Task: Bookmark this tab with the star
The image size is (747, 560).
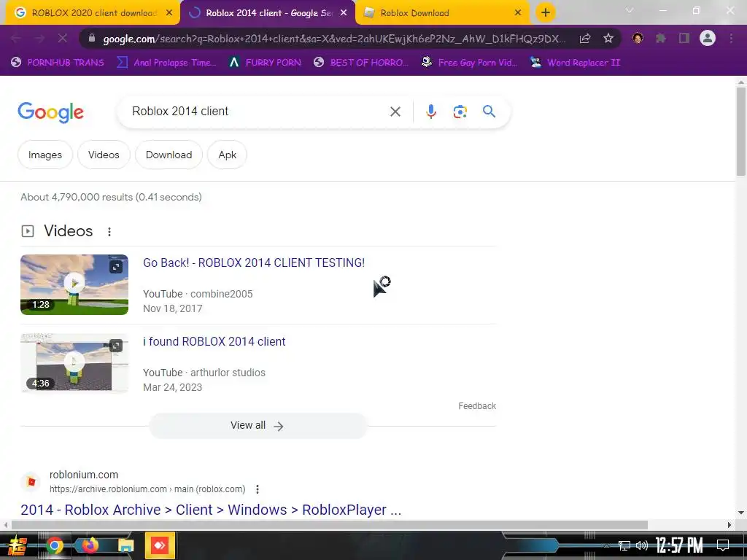Action: coord(608,39)
